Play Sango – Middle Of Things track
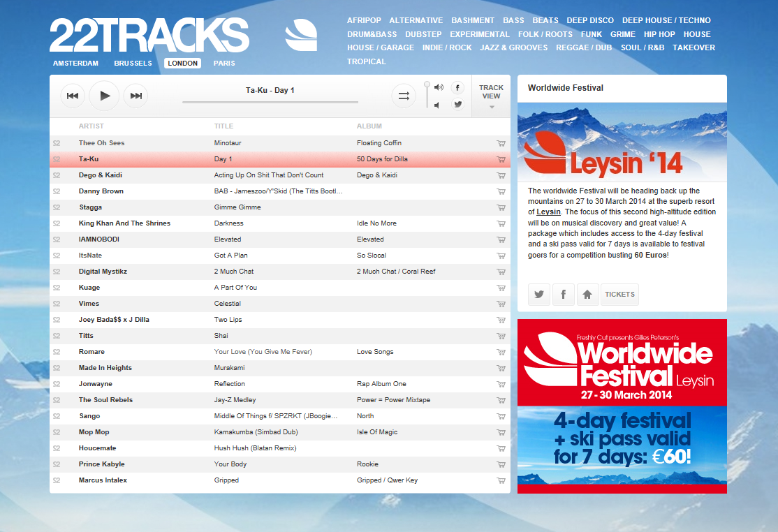The height and width of the screenshot is (532, 778). click(x=280, y=416)
